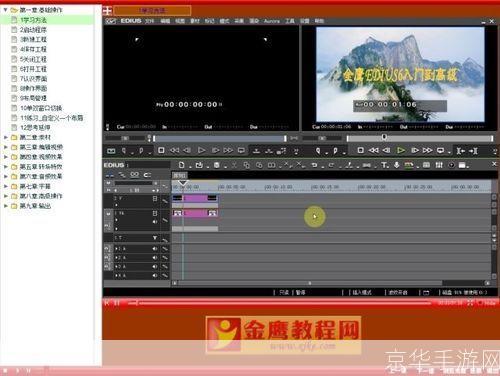Rewind in the left player monitor
This screenshot has height=376, width=500.
pos(174,151)
